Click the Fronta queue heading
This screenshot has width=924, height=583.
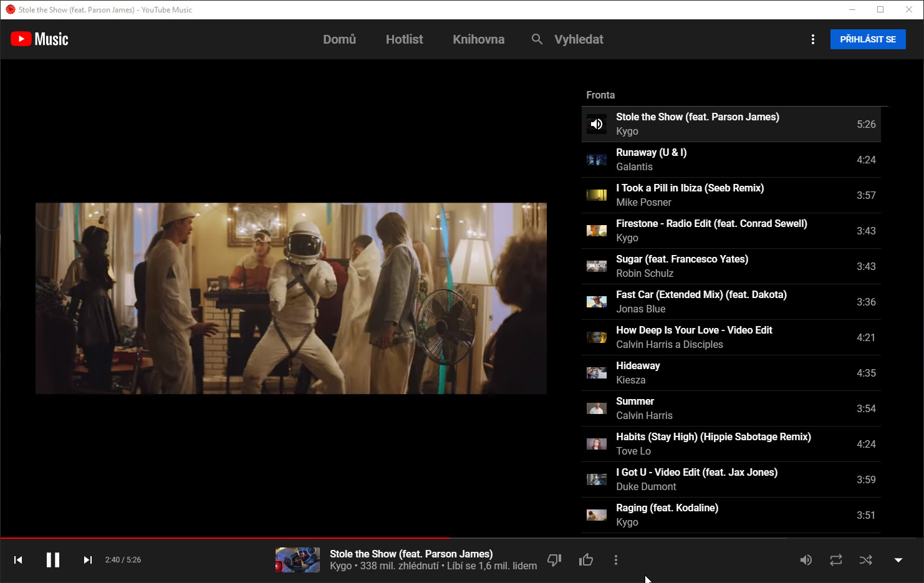coord(600,95)
